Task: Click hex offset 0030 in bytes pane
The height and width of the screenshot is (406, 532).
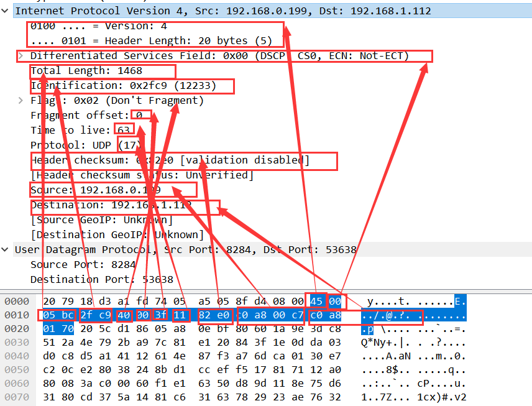Action: 17,343
